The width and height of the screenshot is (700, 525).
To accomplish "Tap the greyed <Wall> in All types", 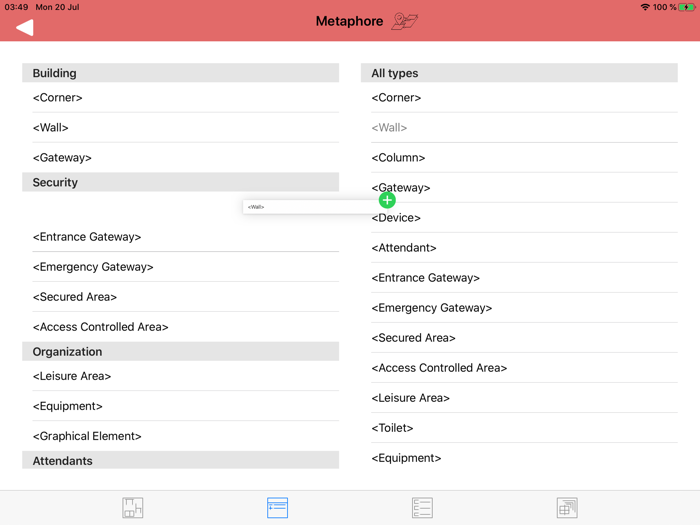I will (x=524, y=128).
